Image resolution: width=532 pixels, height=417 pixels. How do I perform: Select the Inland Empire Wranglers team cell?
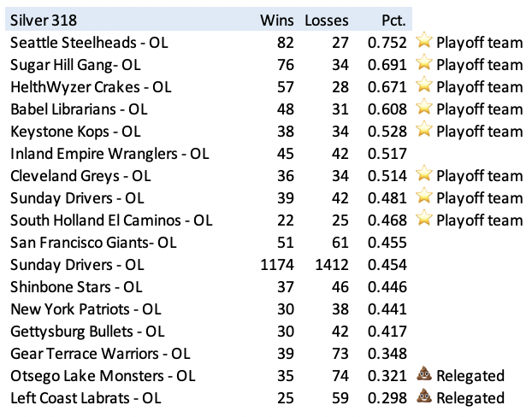(109, 154)
